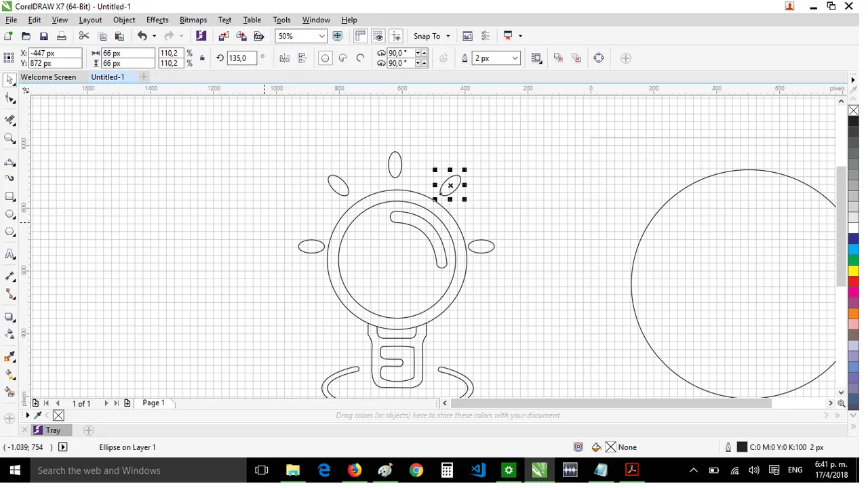Select the Shape tool
This screenshot has height=490, width=868.
click(x=9, y=99)
